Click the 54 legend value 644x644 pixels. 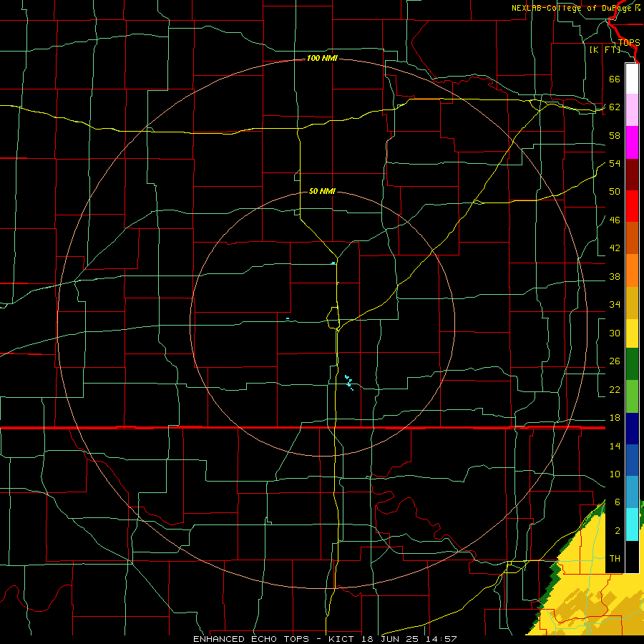point(615,163)
